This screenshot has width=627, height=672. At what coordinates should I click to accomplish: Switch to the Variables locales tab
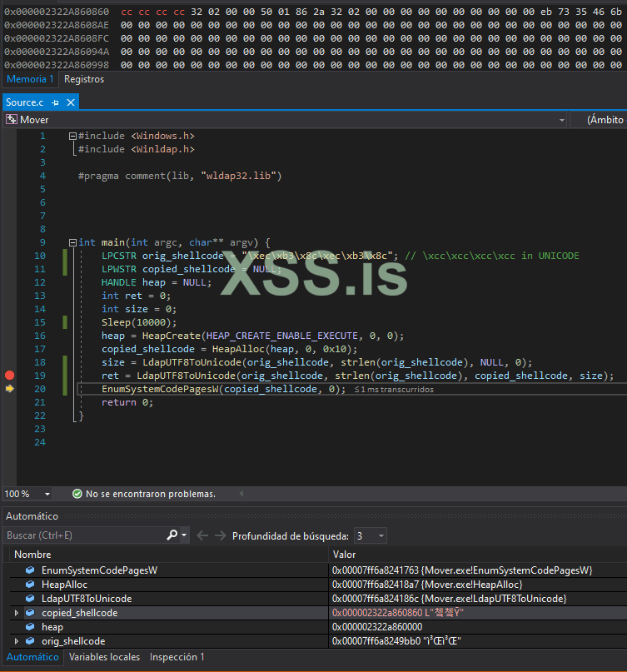(104, 657)
